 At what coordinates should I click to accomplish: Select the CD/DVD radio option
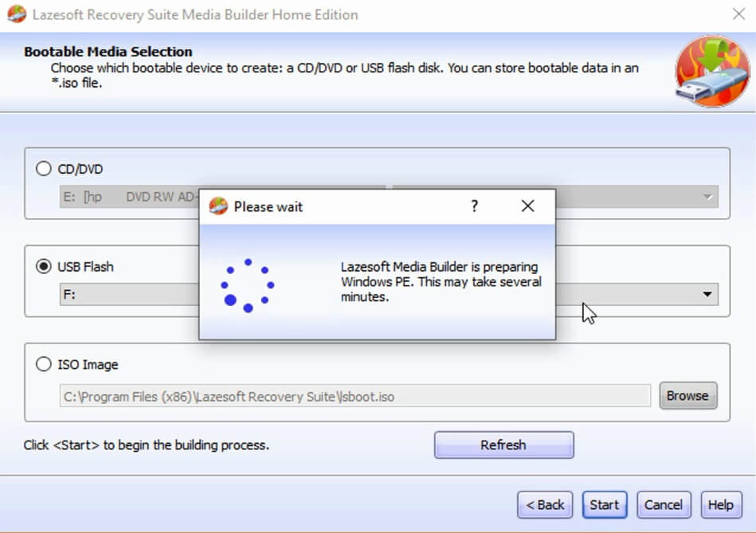[43, 169]
